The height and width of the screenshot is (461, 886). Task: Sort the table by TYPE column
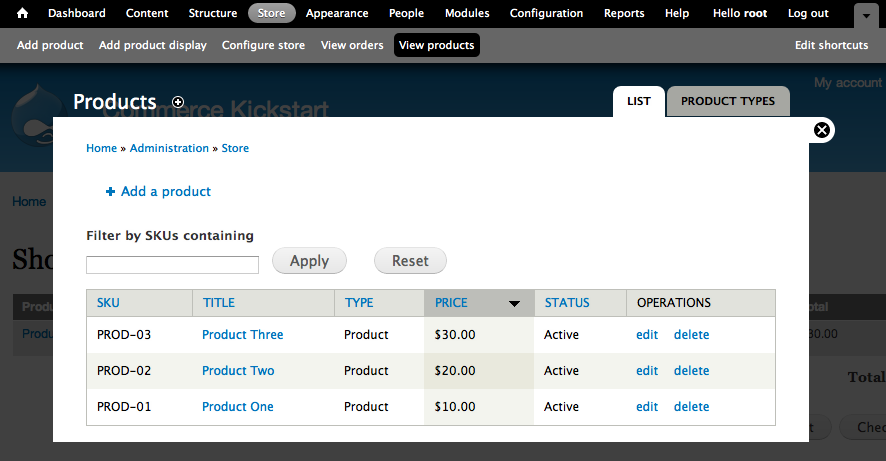[359, 303]
